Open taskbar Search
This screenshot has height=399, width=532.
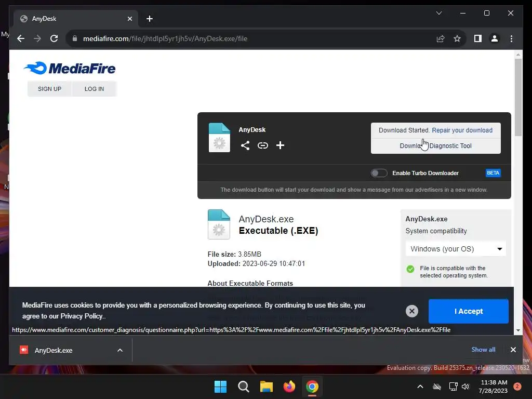[244, 387]
